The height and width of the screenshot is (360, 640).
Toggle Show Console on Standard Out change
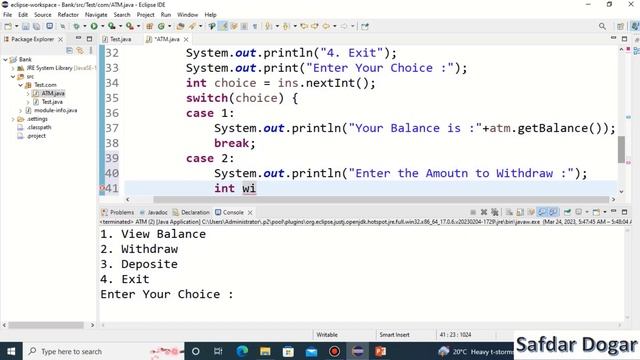coord(542,212)
